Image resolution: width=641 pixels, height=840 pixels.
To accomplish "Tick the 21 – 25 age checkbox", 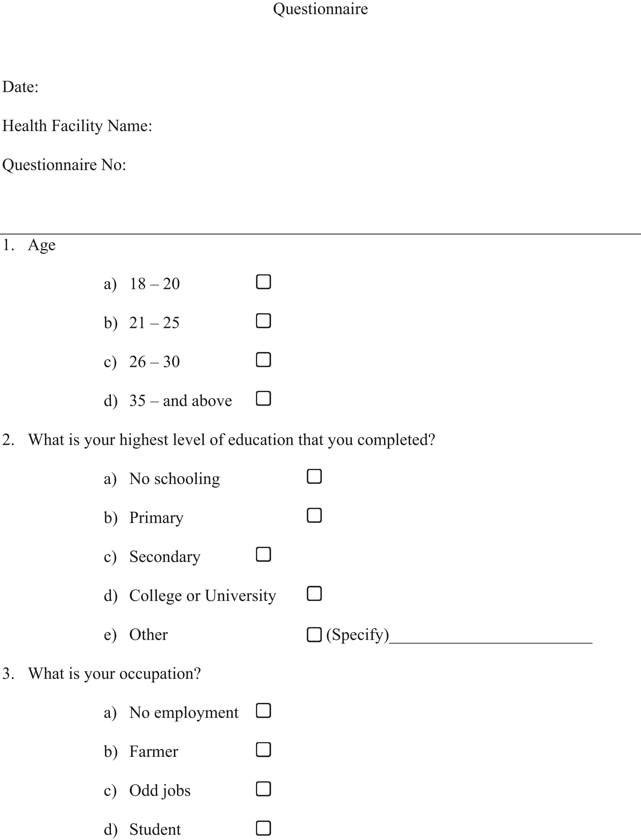I will coord(263,321).
